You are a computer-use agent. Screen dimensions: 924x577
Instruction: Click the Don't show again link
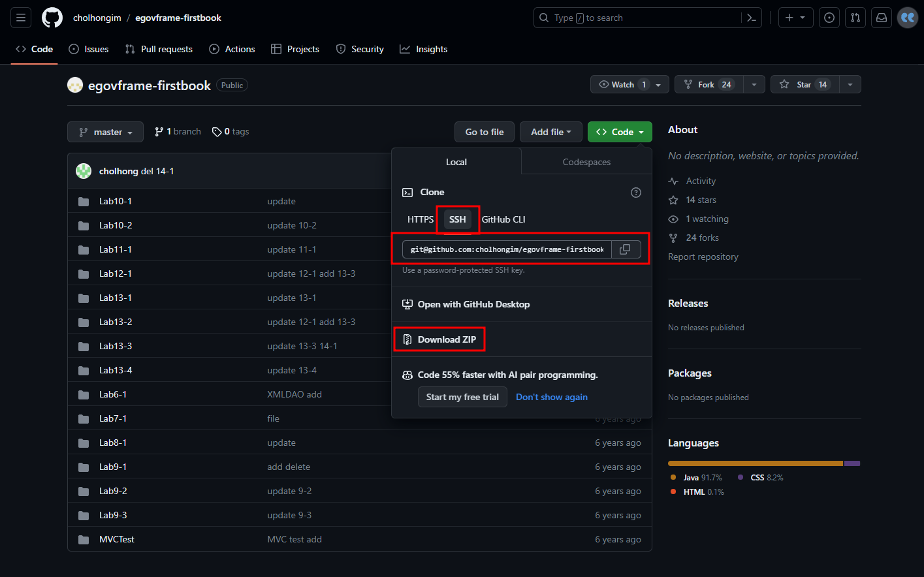(x=552, y=397)
